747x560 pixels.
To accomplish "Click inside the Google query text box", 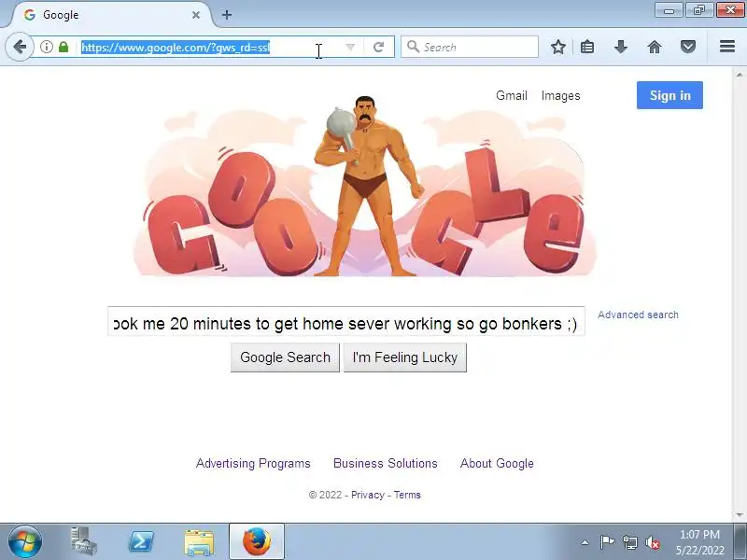I will click(x=346, y=321).
